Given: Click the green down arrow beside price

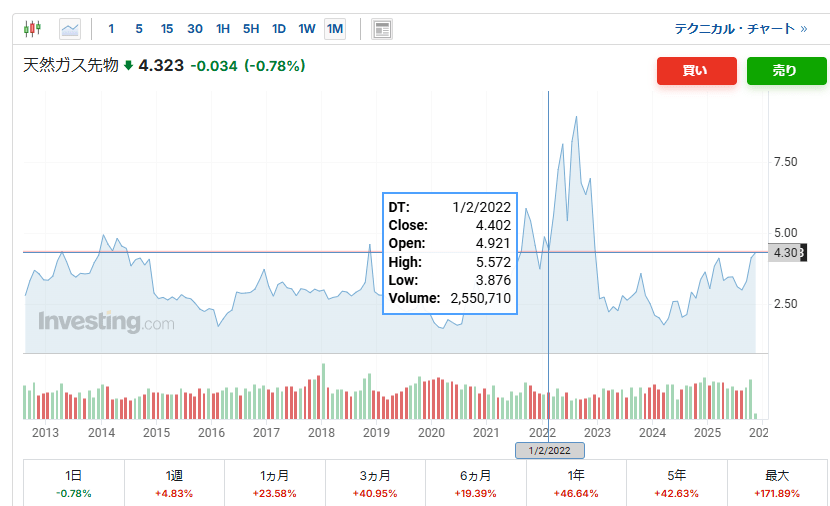Looking at the screenshot, I should point(128,66).
